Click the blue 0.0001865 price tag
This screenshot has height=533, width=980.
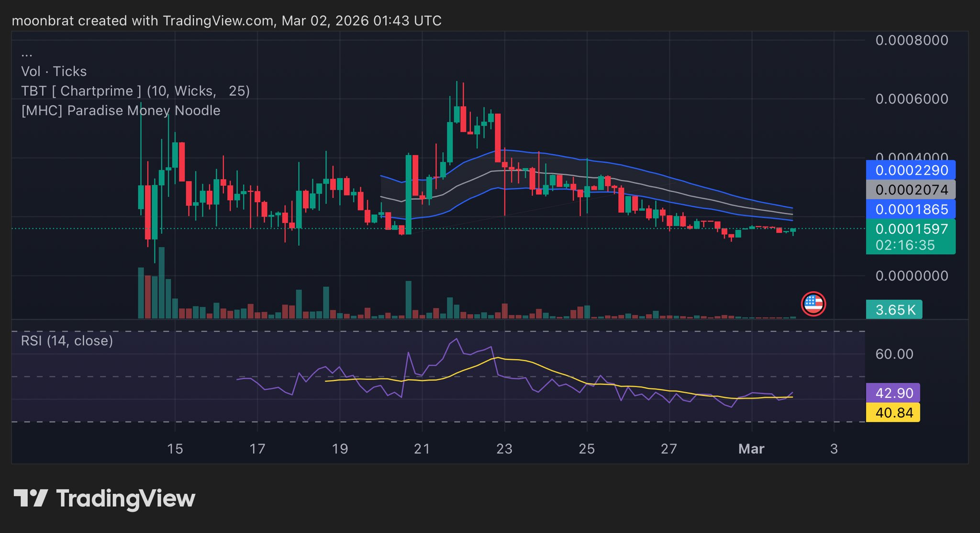[910, 209]
